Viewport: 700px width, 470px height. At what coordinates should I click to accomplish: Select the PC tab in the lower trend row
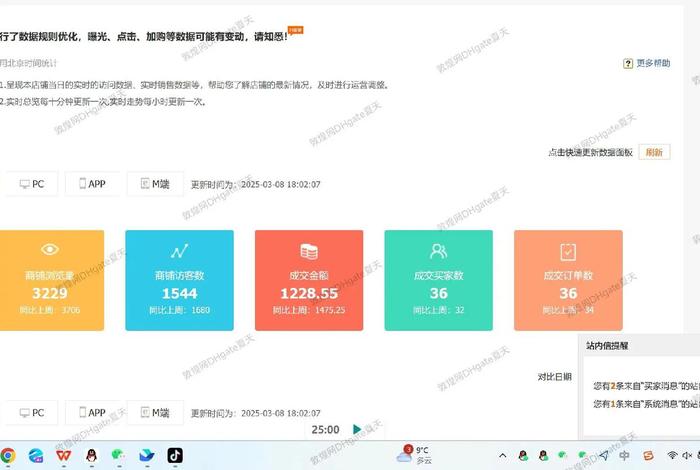(32, 413)
